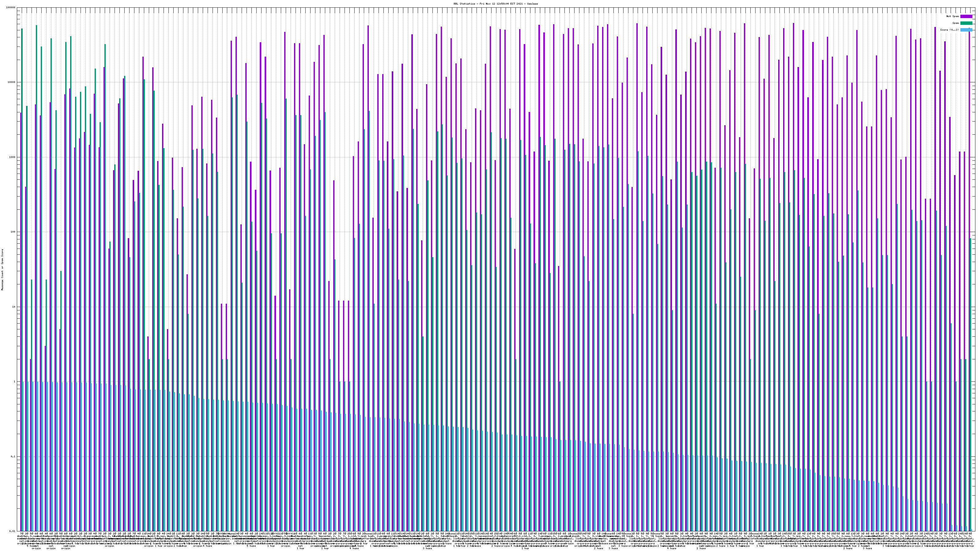Click the 10 y-axis tick label
980x551 pixels.
pyautogui.click(x=14, y=307)
